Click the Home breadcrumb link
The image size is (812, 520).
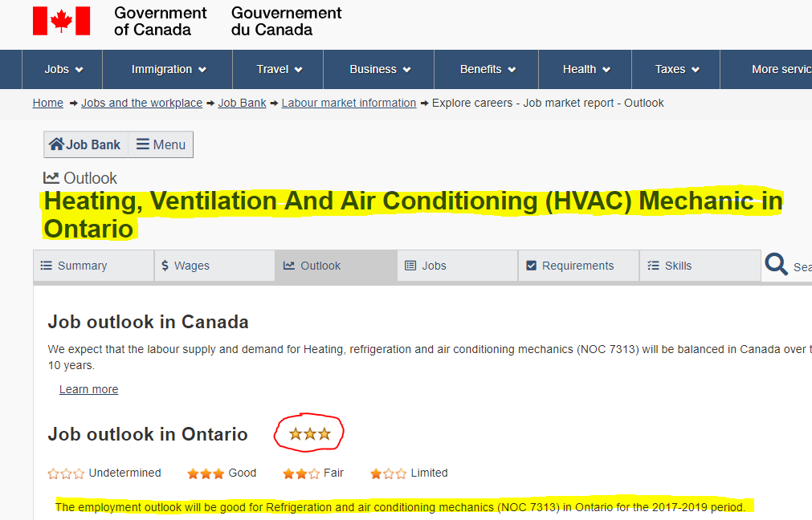click(47, 103)
